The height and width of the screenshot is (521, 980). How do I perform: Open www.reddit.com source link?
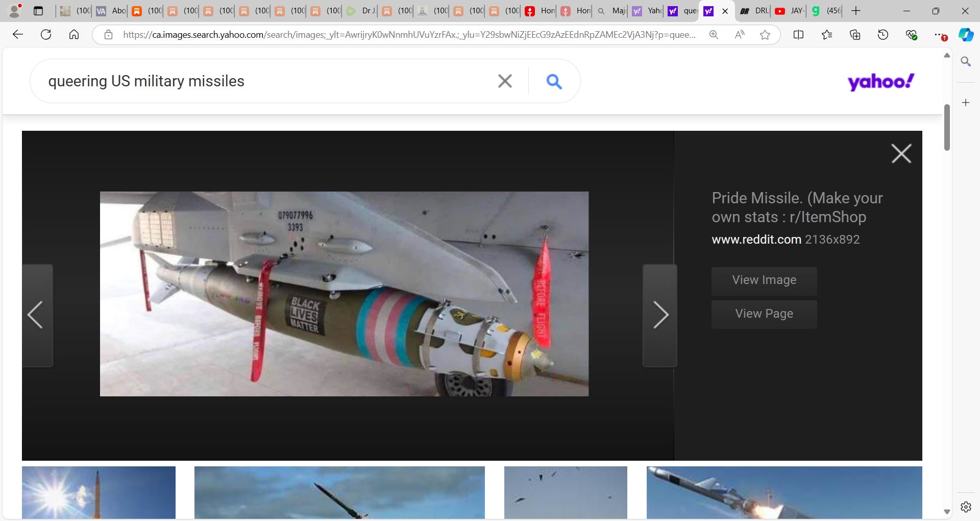[756, 240]
